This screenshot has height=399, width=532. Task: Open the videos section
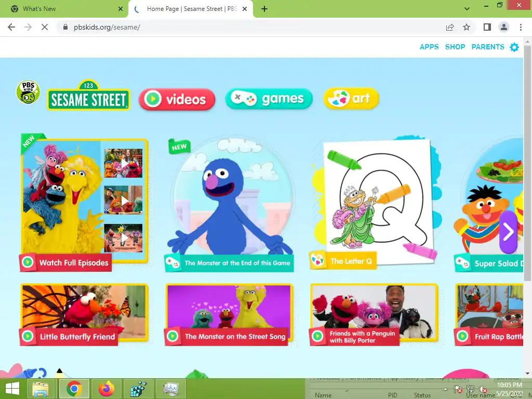point(177,99)
